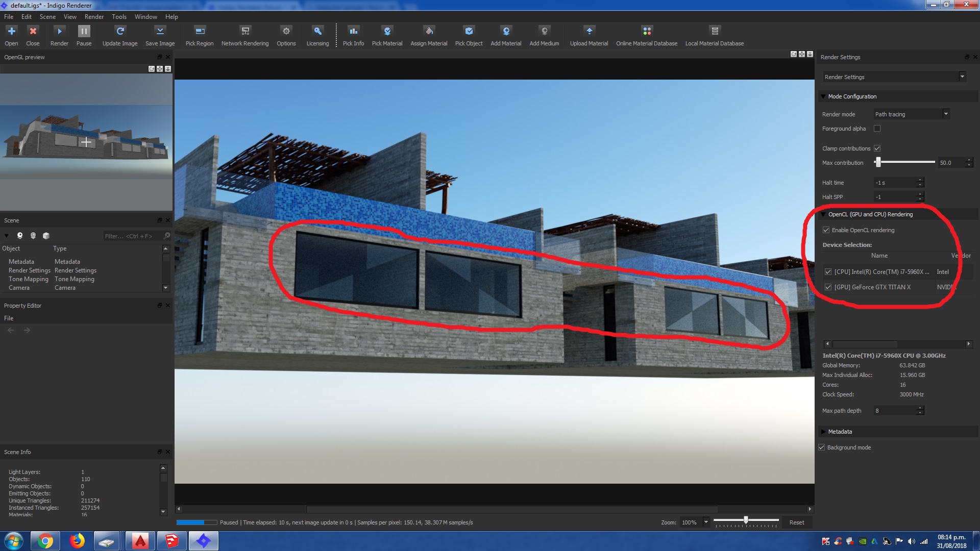Click the Pick Material toolbar icon
This screenshot has height=551, width=980.
click(387, 32)
